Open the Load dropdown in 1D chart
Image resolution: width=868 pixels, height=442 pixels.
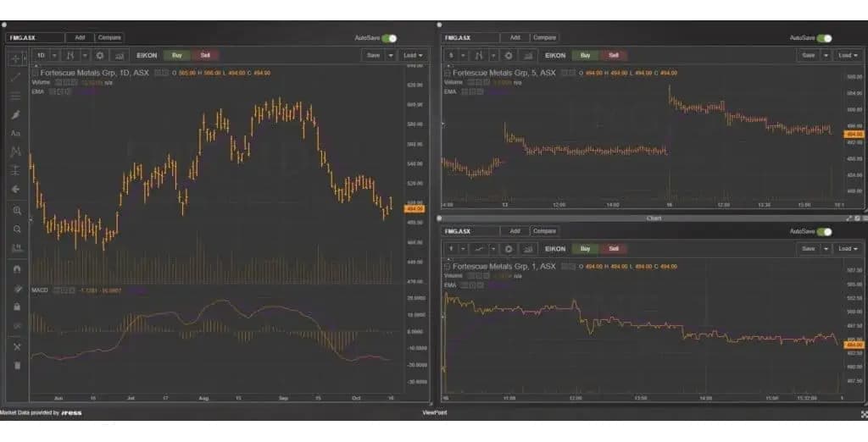click(x=413, y=55)
